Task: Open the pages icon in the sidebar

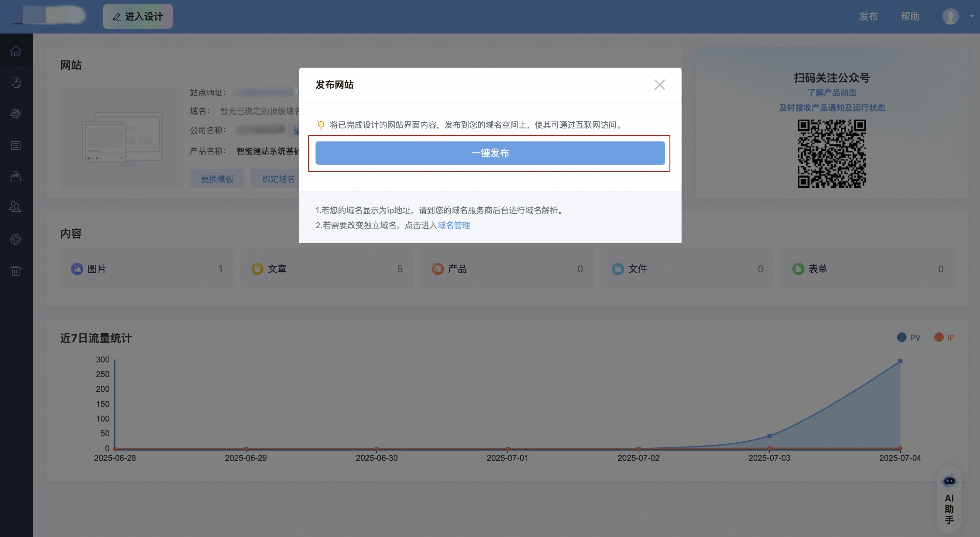Action: click(16, 82)
